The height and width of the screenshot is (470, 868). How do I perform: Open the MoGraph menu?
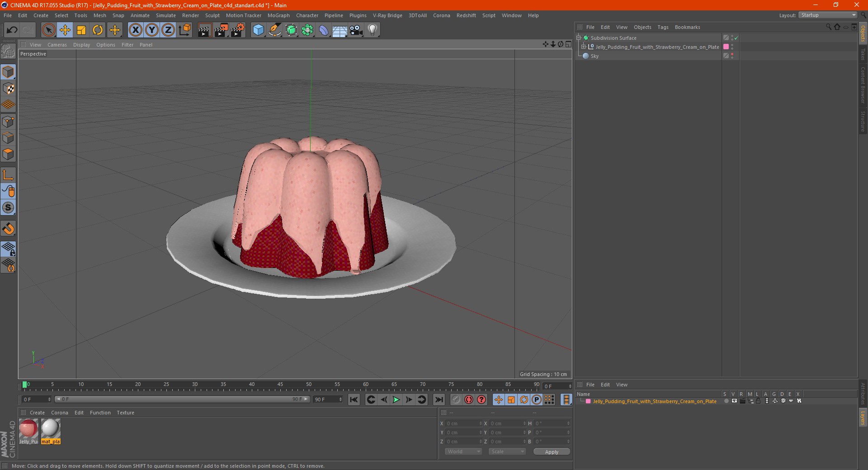point(278,15)
